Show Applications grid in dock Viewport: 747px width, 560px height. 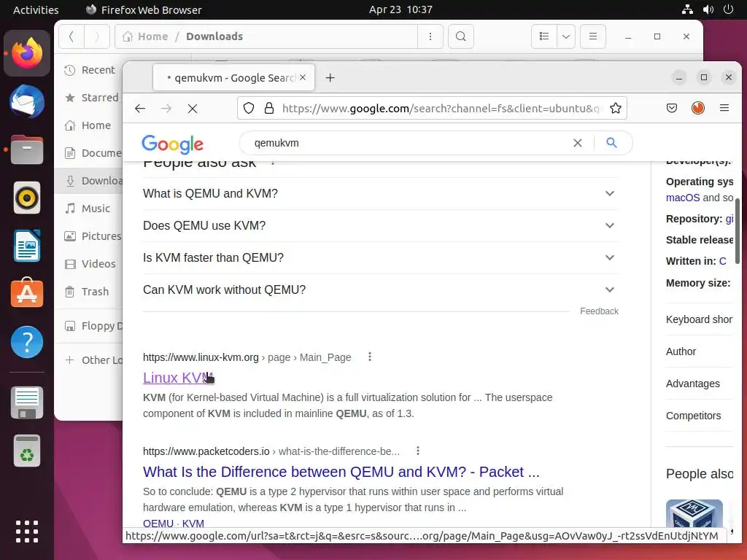coord(27,532)
